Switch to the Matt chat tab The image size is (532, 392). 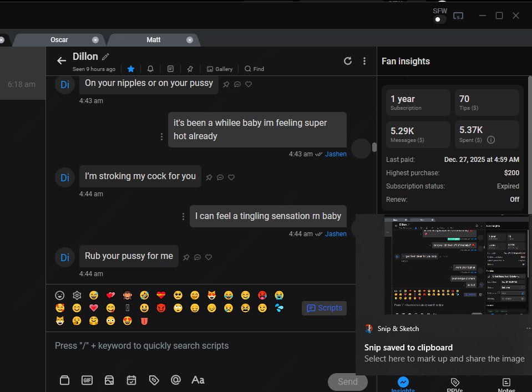tap(153, 40)
